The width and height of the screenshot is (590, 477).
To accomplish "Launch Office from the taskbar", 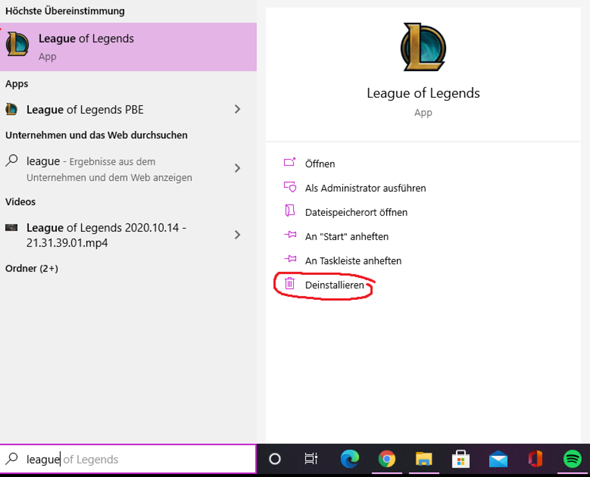I will (535, 459).
